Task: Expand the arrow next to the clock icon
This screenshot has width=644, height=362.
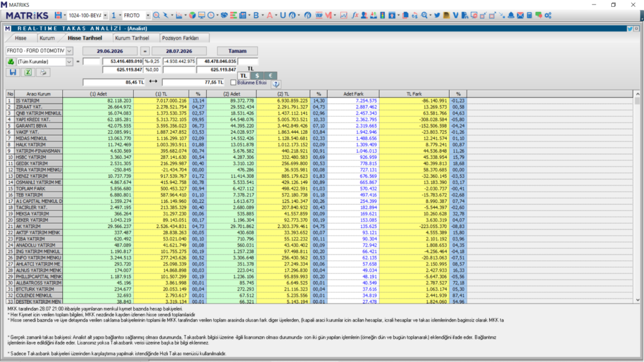Action: [x=217, y=15]
